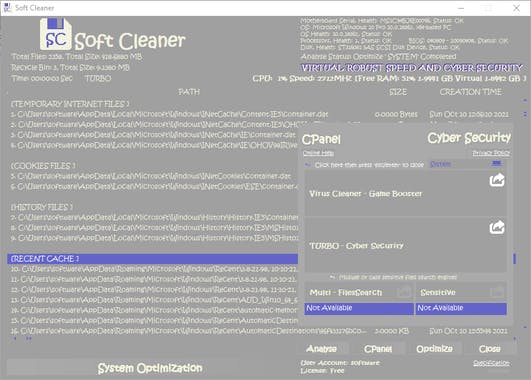The height and width of the screenshot is (380, 531).
Task: Select file row 1 INetCache Content.IE5 container.dat
Action: click(x=259, y=114)
